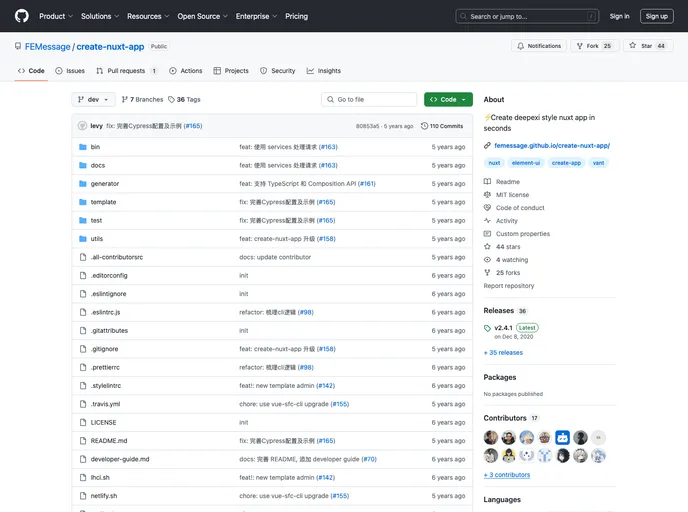The height and width of the screenshot is (512, 688).
Task: Open the .editorconfig file
Action: 109,276
